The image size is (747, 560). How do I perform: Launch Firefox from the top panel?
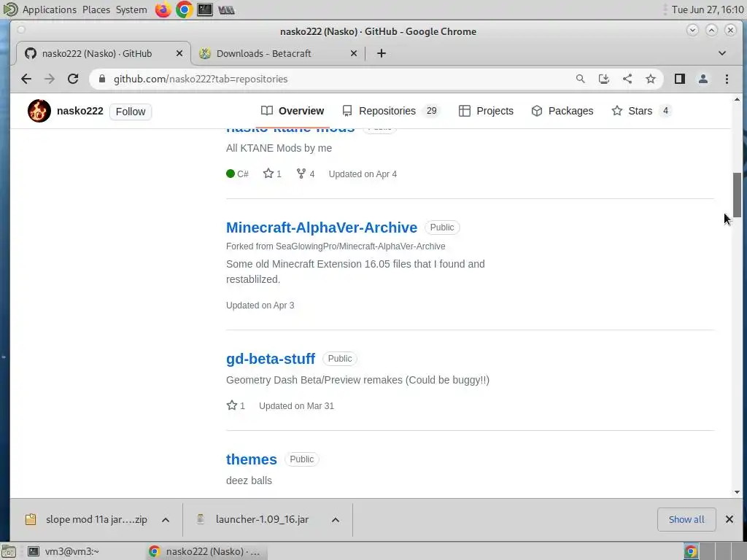click(x=163, y=9)
